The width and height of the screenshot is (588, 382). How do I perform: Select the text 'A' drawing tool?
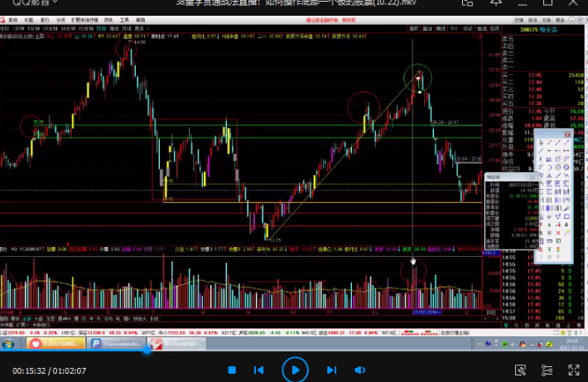click(x=566, y=224)
